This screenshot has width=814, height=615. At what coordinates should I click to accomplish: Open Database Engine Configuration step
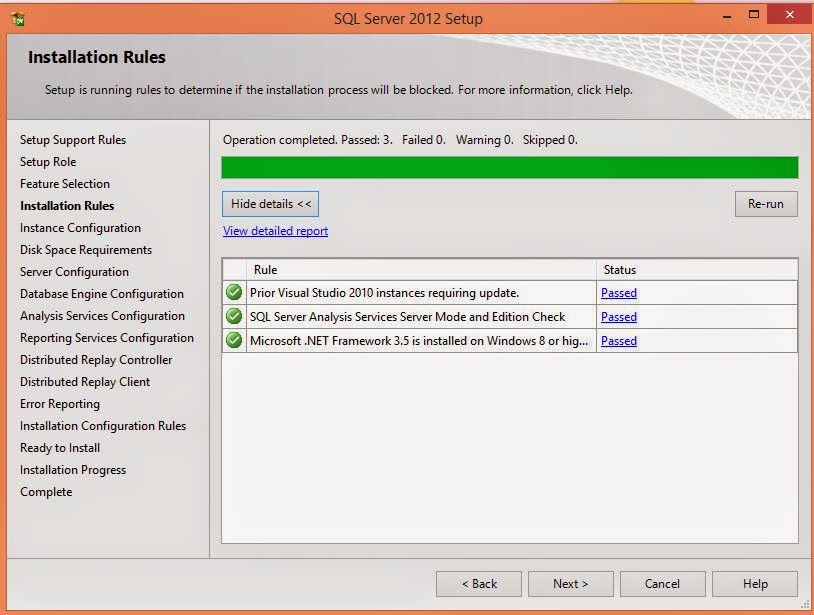101,293
